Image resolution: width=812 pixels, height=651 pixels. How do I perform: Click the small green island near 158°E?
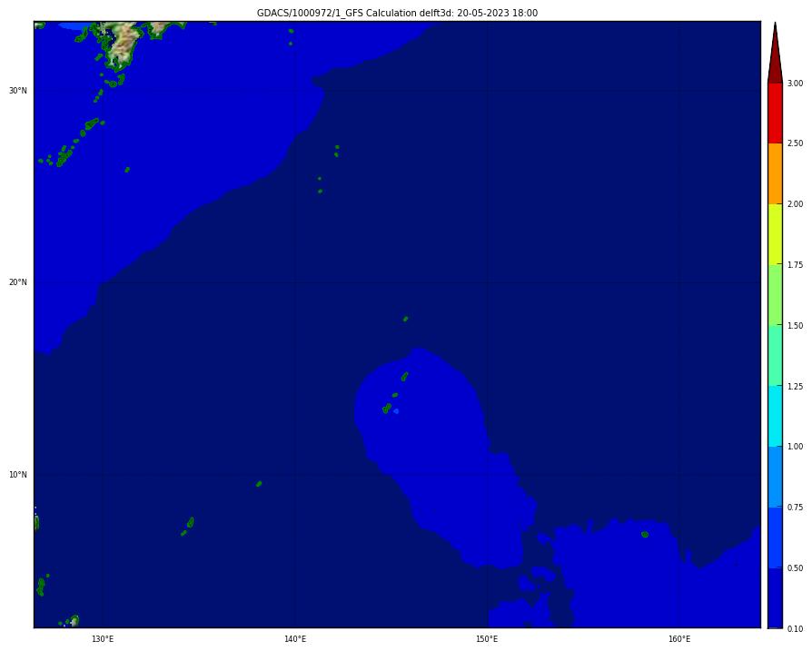click(x=645, y=534)
